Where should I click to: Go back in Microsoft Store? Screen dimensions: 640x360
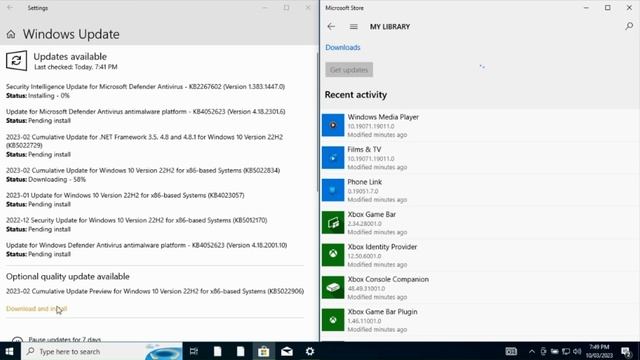331,27
